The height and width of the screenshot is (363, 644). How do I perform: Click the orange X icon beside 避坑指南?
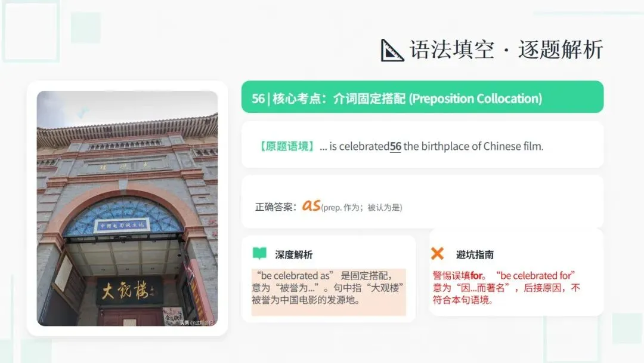tap(438, 253)
